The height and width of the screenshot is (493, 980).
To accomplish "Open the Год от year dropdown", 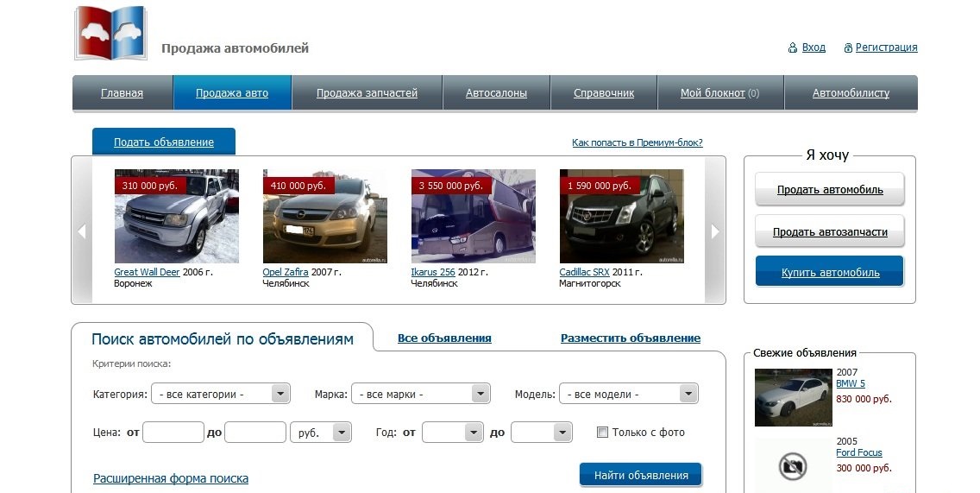I will pyautogui.click(x=453, y=433).
